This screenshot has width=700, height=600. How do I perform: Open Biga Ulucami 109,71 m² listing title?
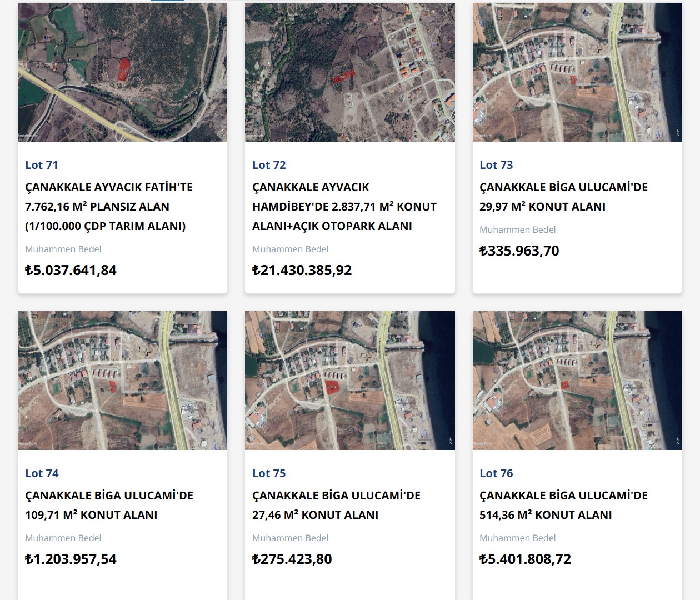click(109, 505)
